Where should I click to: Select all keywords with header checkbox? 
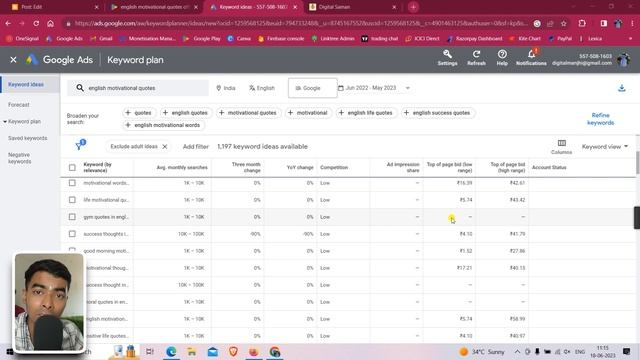72,167
